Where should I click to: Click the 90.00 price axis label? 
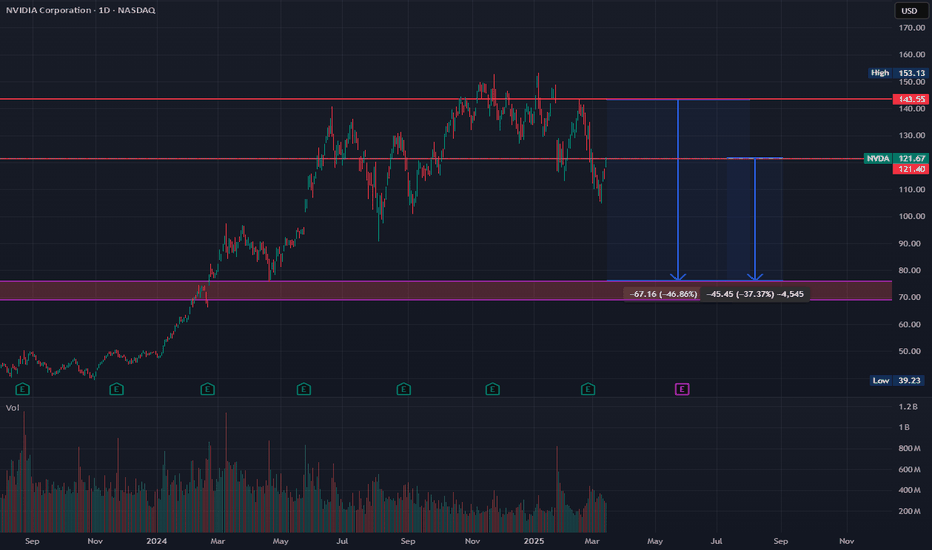click(910, 243)
